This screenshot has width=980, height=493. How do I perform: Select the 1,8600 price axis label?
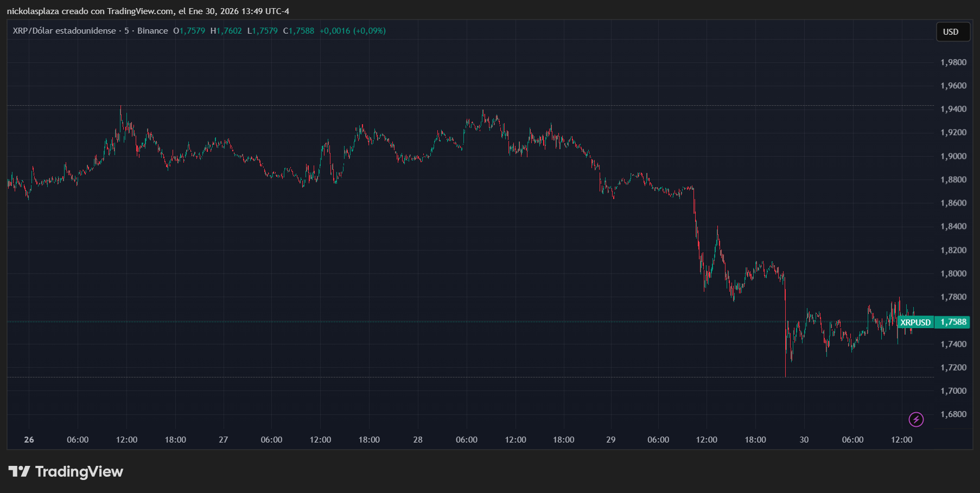pyautogui.click(x=953, y=203)
